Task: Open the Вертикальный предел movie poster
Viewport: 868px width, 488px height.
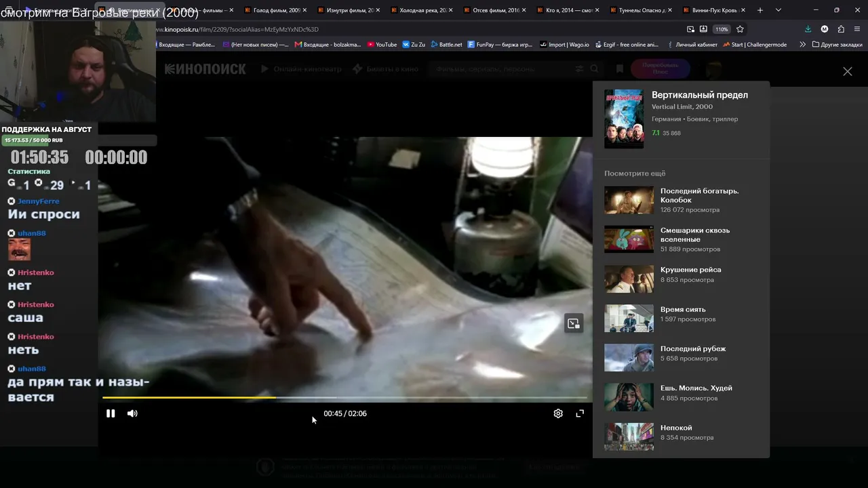Action: [x=624, y=119]
